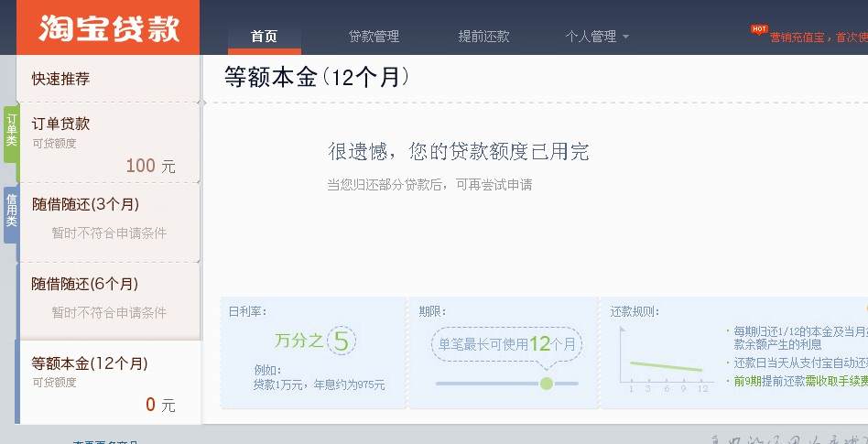Click the 0 元 credit amount
This screenshot has width=868, height=444.
click(160, 406)
